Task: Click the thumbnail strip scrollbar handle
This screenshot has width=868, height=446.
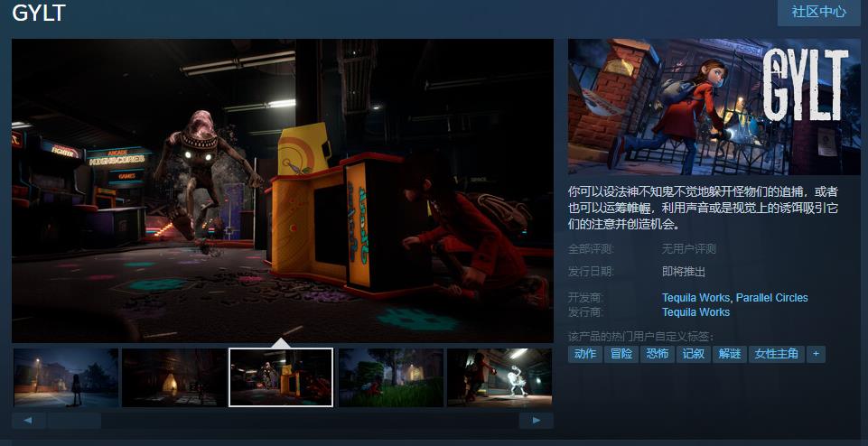Action: pos(74,421)
